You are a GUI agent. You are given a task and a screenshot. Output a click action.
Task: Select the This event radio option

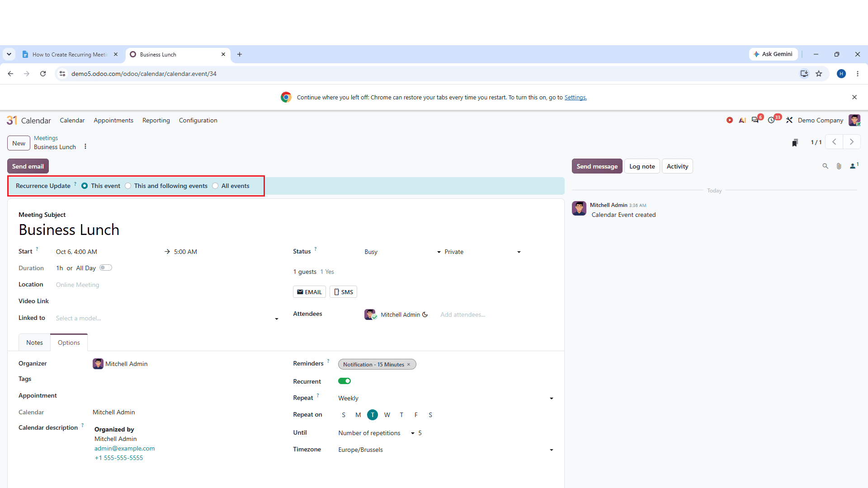pos(85,186)
